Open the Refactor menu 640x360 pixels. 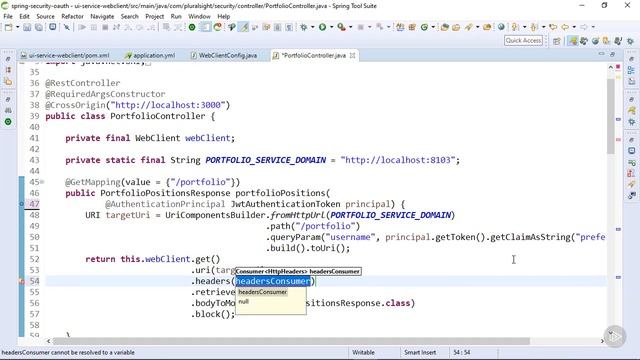[x=72, y=16]
